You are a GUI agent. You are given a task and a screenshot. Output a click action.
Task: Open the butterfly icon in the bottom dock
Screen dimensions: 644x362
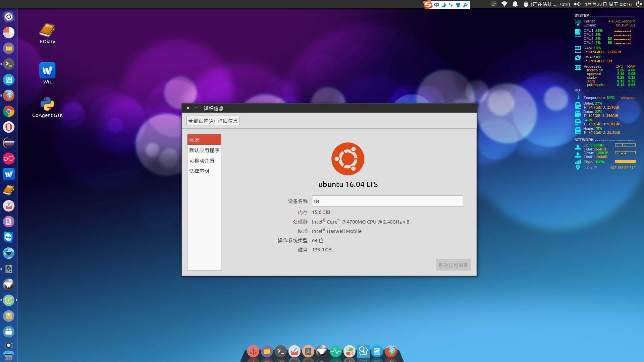tap(322, 351)
